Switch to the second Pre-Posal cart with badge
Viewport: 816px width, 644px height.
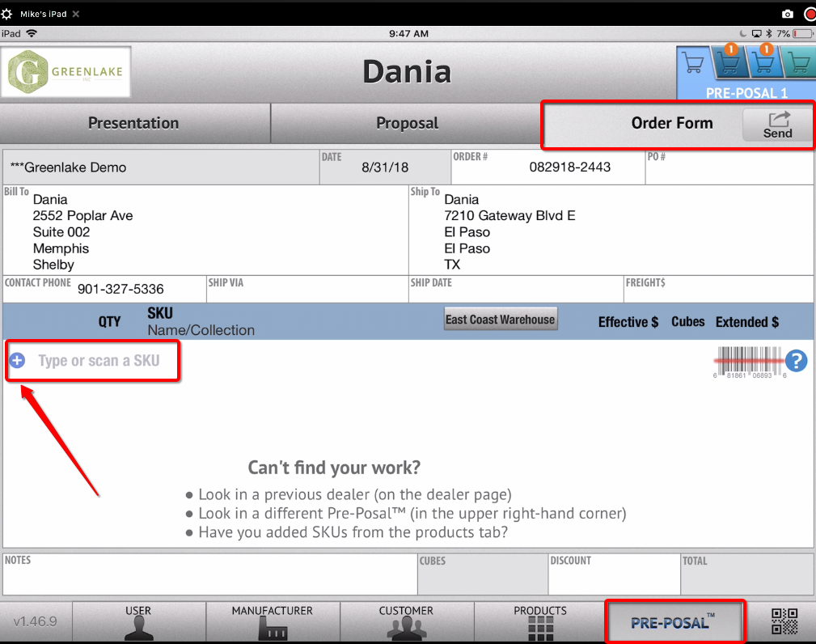tap(729, 62)
